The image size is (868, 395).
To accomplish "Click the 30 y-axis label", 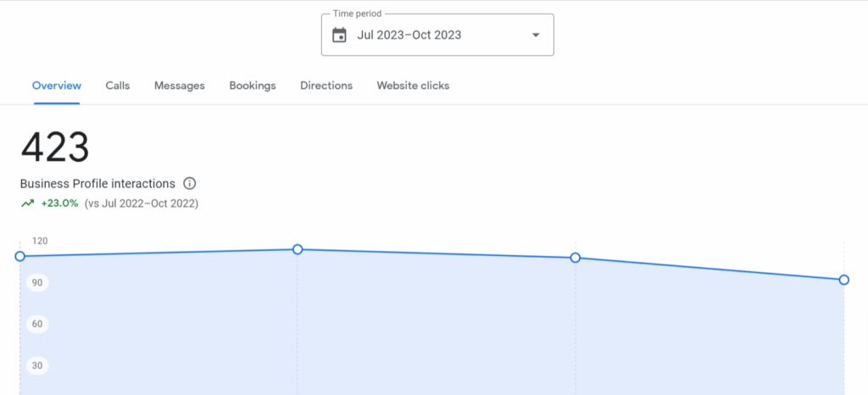I will tap(37, 366).
